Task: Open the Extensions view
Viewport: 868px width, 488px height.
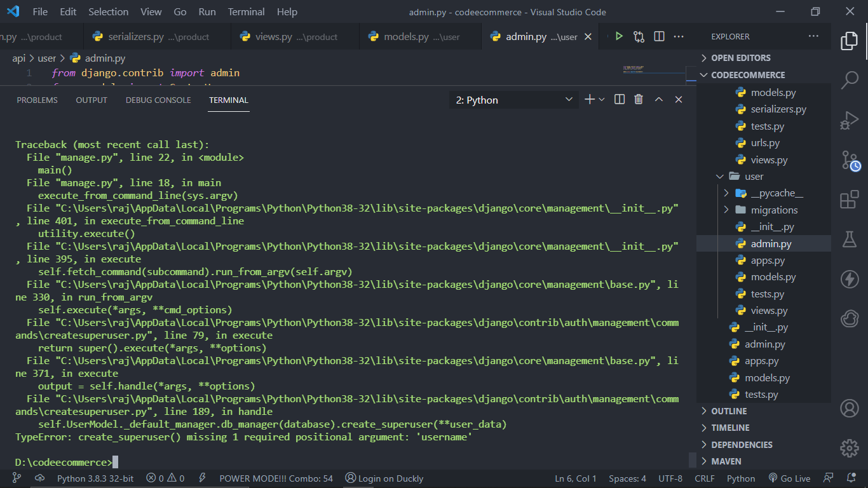Action: tap(850, 200)
